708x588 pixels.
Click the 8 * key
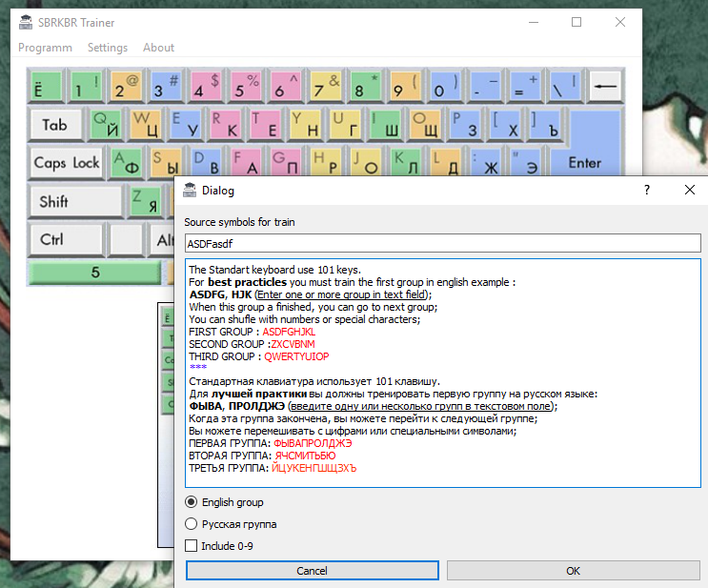tap(365, 86)
